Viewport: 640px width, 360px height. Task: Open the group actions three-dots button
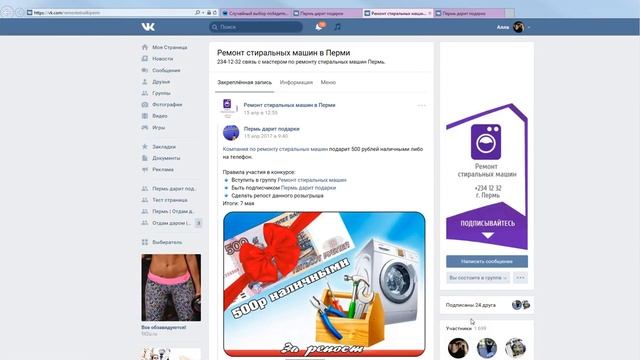tap(520, 278)
